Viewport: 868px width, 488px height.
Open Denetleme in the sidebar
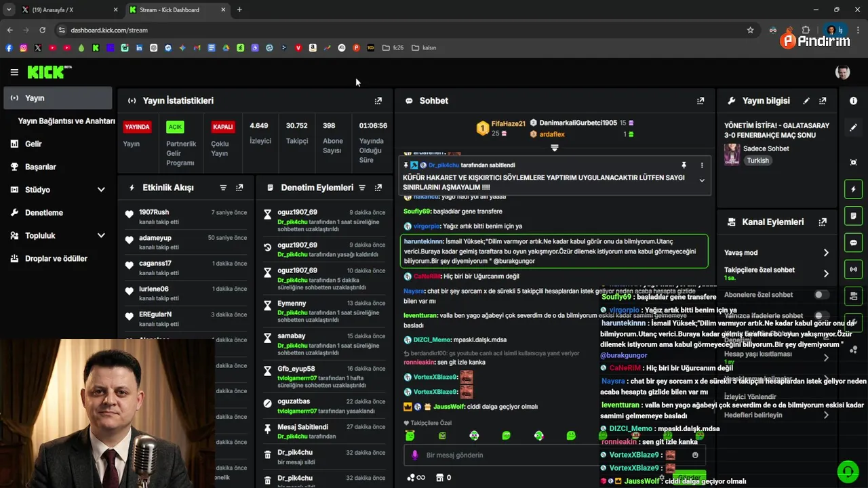58,213
